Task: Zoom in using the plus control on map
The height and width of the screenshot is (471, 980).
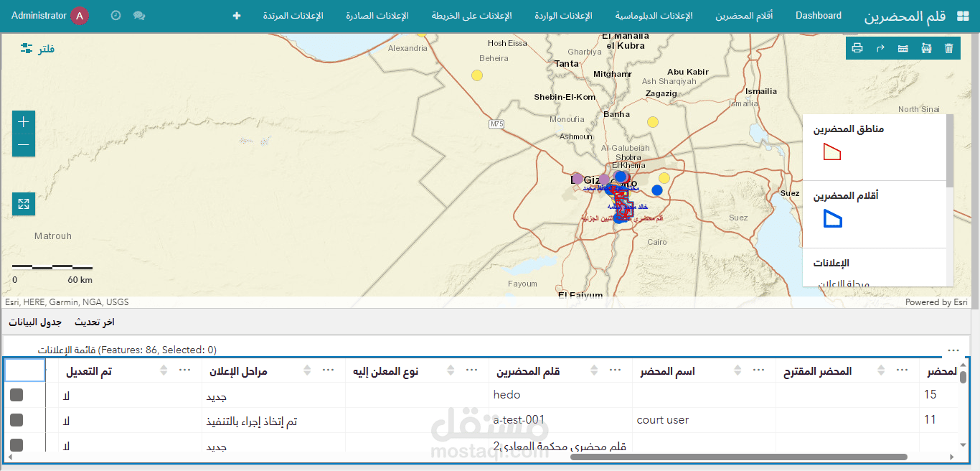Action: [x=23, y=121]
